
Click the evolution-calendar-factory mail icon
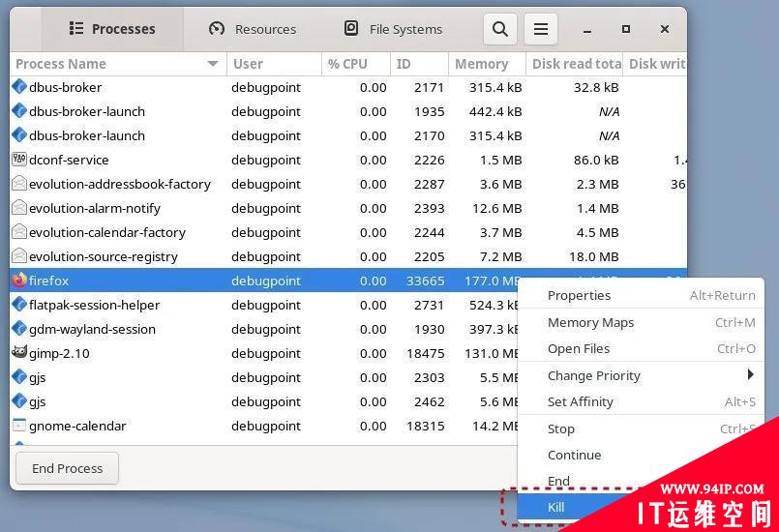pyautogui.click(x=19, y=232)
